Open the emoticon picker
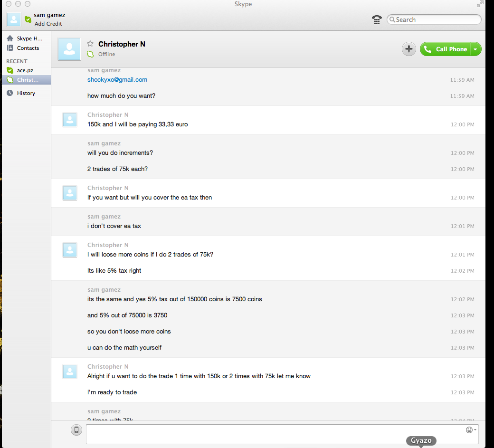This screenshot has width=494, height=448. pyautogui.click(x=469, y=429)
